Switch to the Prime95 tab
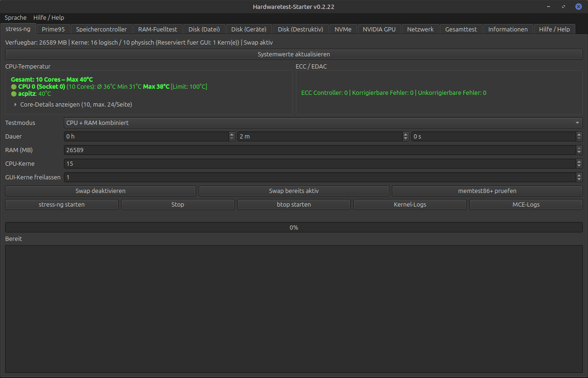Image resolution: width=588 pixels, height=378 pixels. coord(53,29)
